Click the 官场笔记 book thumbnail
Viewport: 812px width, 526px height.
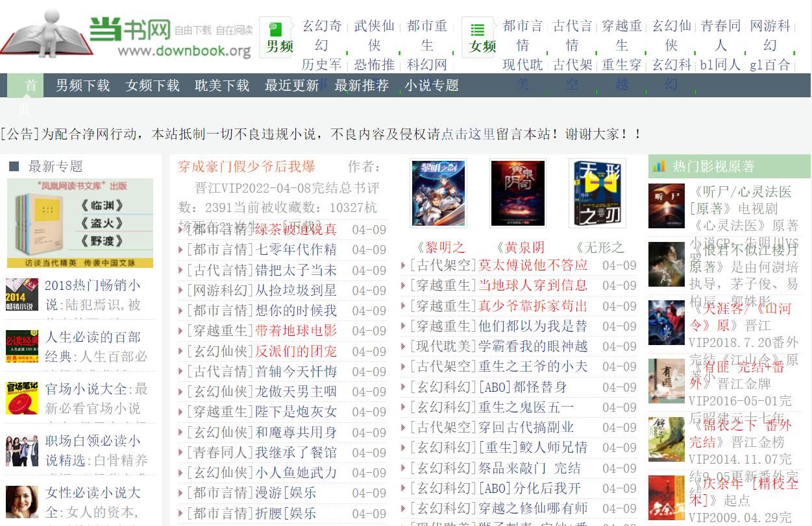[x=22, y=398]
